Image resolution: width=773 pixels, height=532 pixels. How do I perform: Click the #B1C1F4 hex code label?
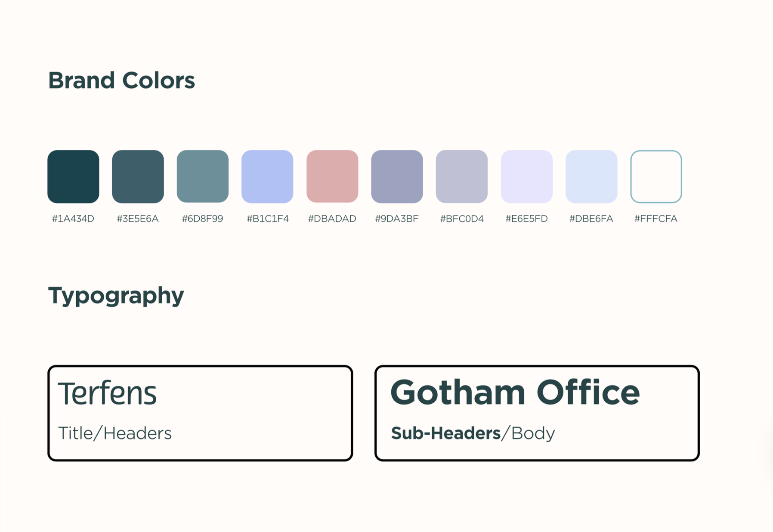[268, 219]
